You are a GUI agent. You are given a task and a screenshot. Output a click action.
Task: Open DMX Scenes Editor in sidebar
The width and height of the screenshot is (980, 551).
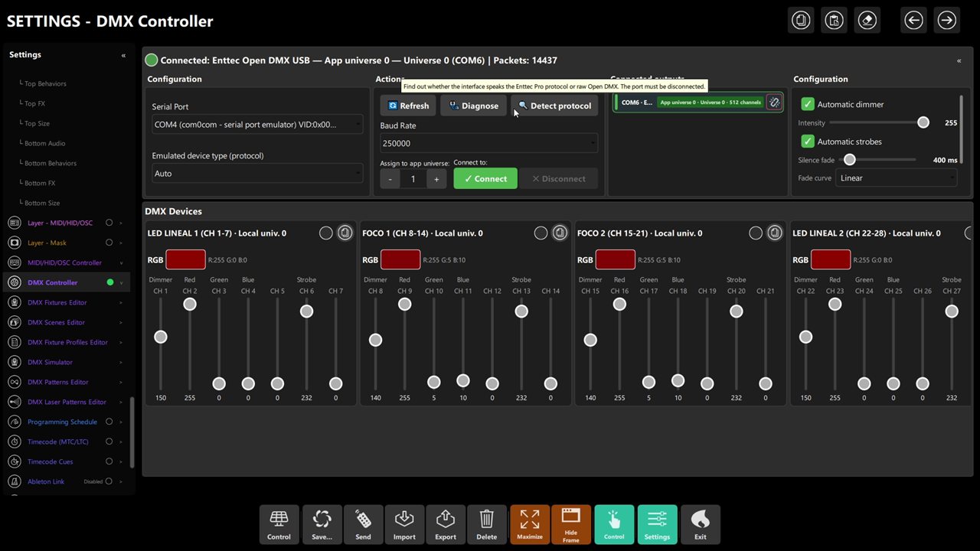(56, 322)
